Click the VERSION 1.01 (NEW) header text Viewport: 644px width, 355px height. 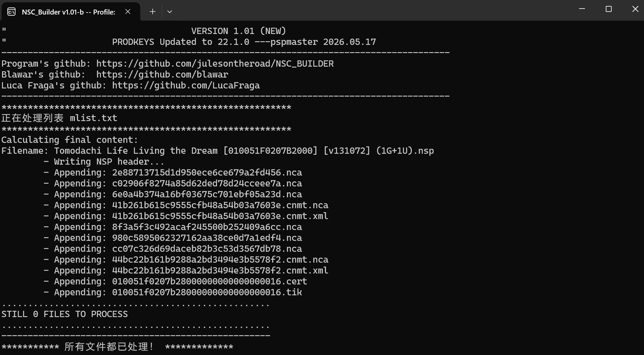pyautogui.click(x=239, y=31)
